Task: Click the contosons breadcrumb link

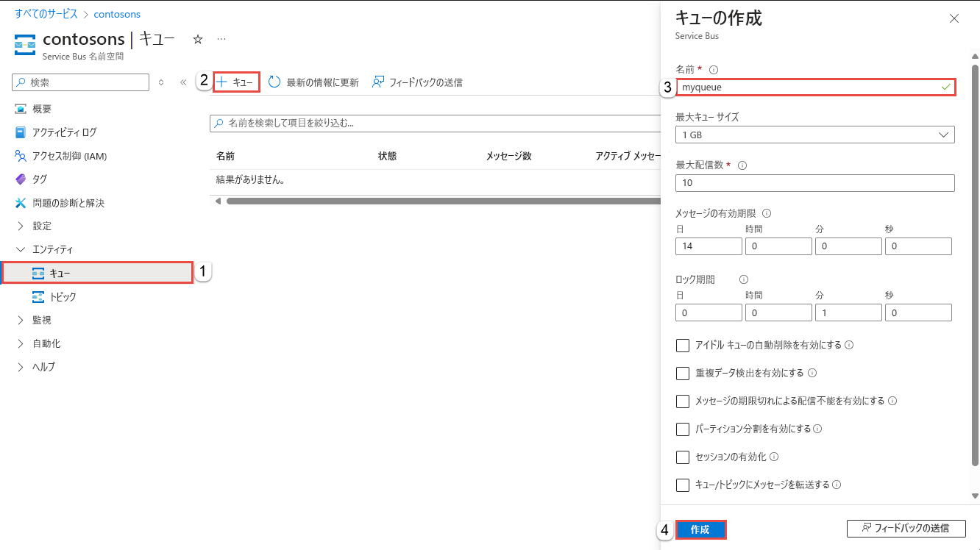Action: click(x=117, y=14)
